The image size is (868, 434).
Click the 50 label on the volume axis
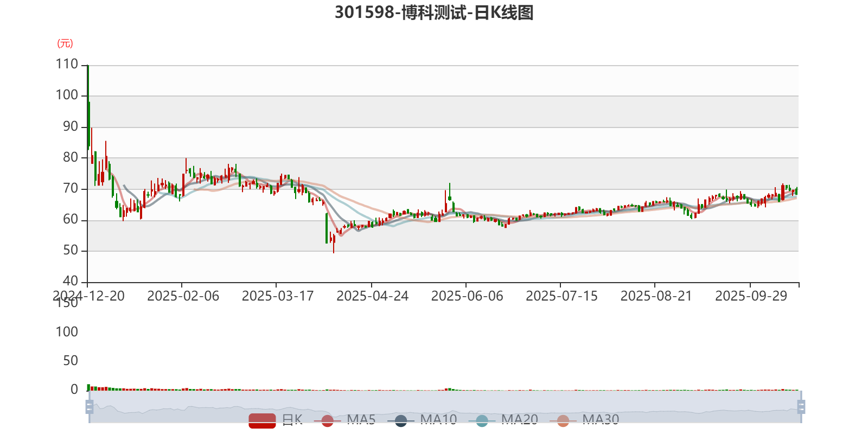71,361
